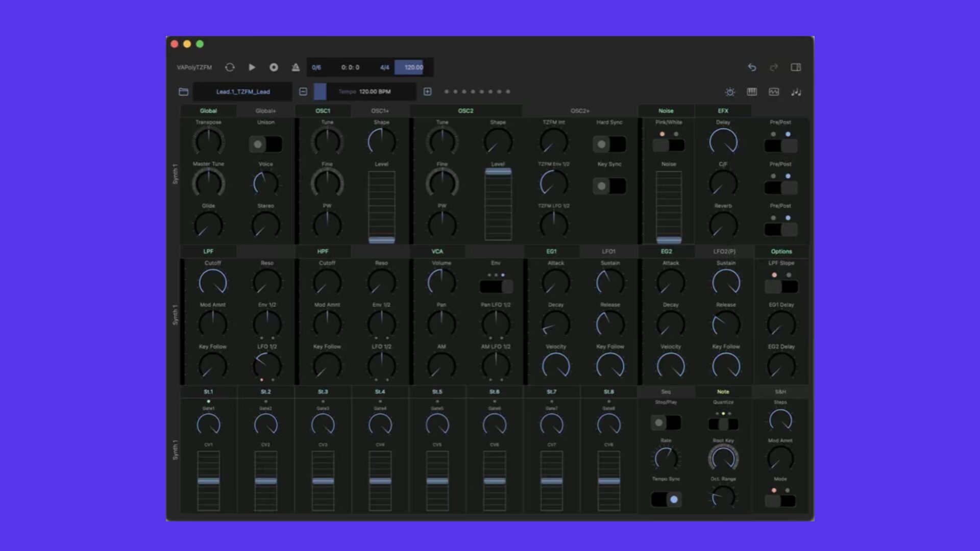The image size is (980, 551).
Task: Open the EFX tab
Action: pos(723,111)
